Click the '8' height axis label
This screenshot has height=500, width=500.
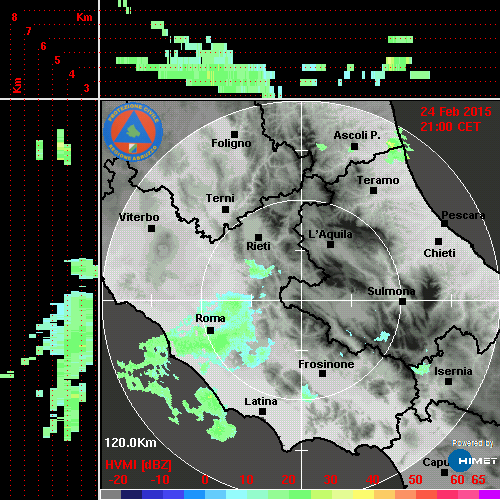coord(14,17)
